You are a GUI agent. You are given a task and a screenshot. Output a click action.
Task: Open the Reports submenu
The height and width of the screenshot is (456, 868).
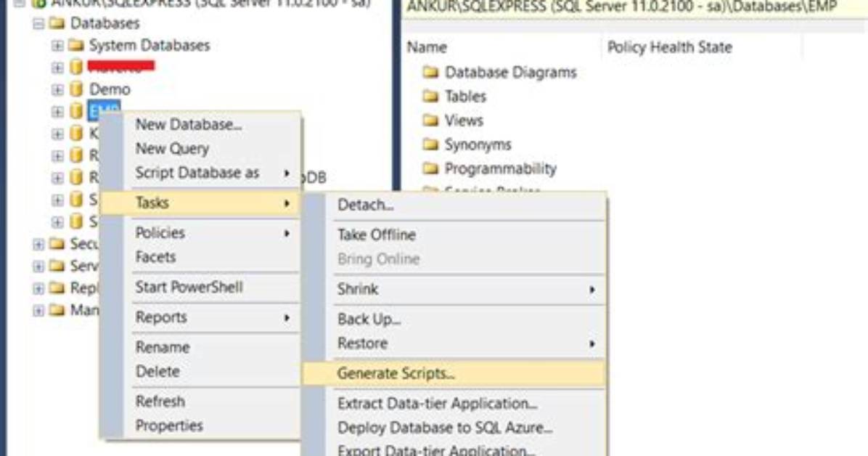201,317
